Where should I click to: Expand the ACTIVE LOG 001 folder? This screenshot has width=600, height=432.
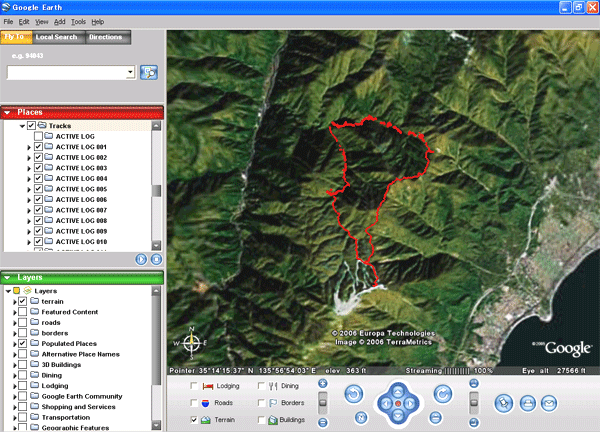[29, 147]
